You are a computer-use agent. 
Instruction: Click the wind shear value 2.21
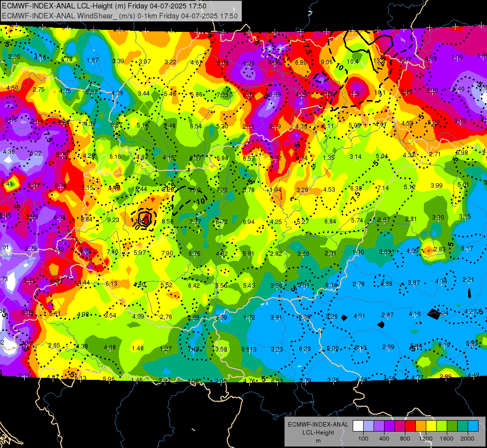(468, 279)
